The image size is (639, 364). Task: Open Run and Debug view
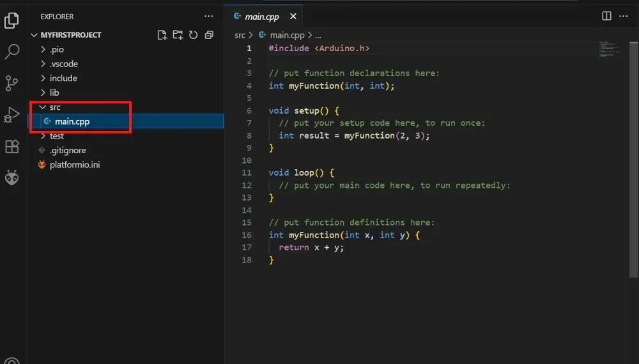point(12,115)
